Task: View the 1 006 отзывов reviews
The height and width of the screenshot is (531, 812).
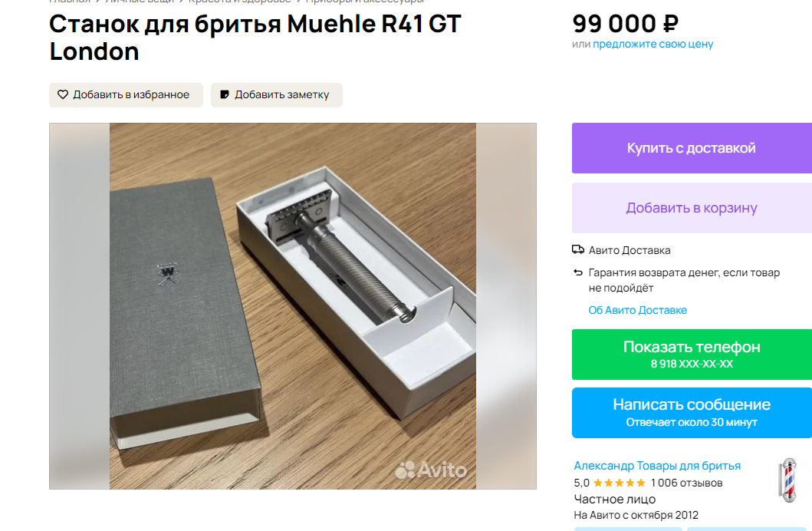Action: (x=687, y=483)
